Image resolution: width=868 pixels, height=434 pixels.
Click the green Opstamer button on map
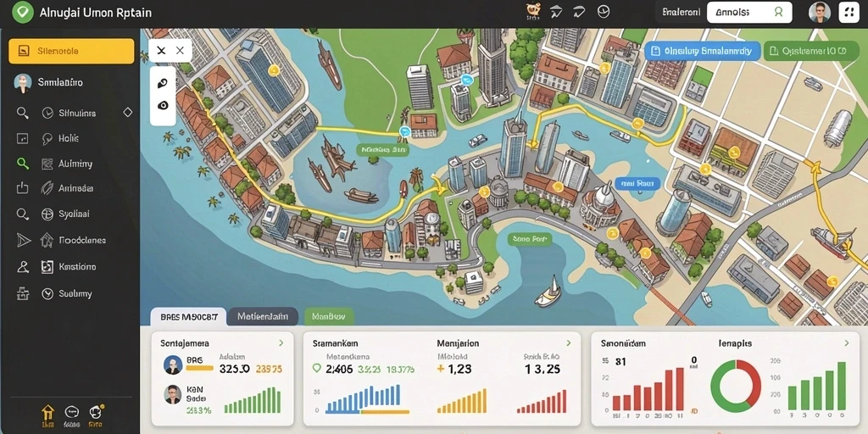click(813, 52)
